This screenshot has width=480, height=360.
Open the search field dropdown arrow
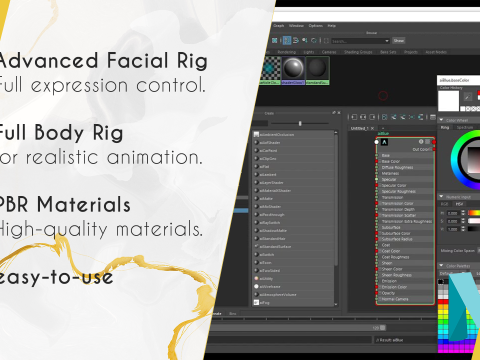coord(387,41)
